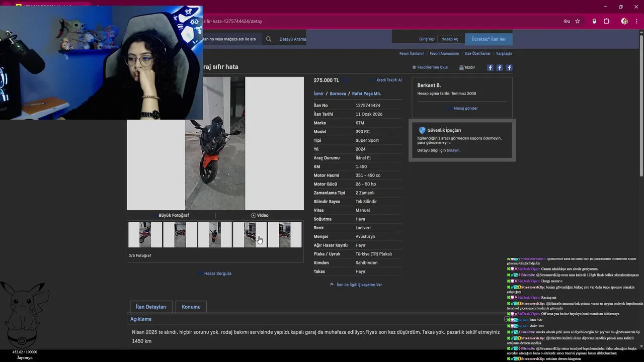Image resolution: width=644 pixels, height=362 pixels.
Task: Click the Menşei value Avusturya
Action: click(x=365, y=236)
